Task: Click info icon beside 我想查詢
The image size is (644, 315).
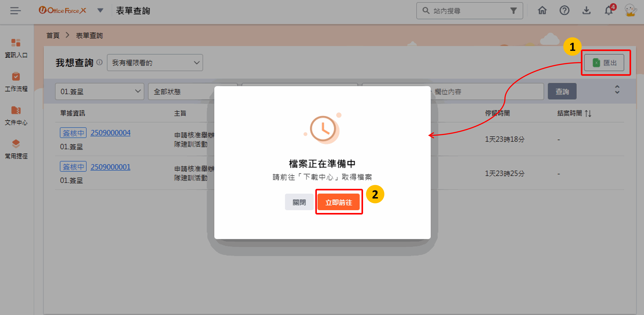Action: pyautogui.click(x=100, y=62)
